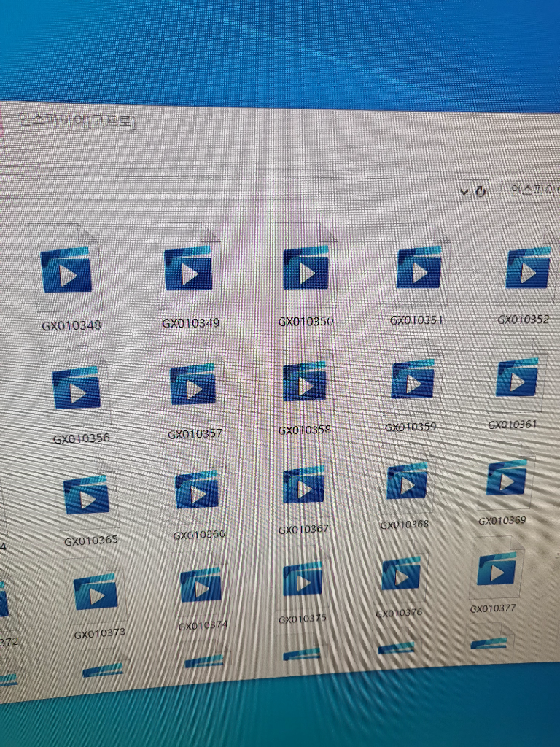Click the refresh button beside the address bar
Screen dimensions: 560x747
[x=481, y=191]
